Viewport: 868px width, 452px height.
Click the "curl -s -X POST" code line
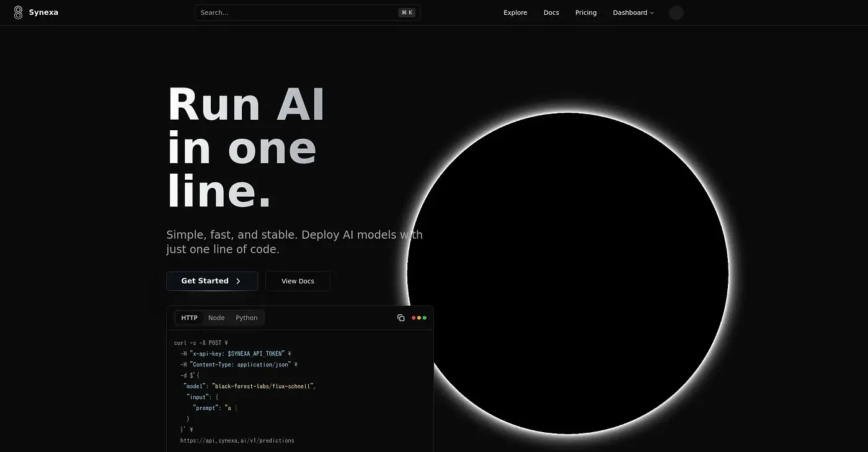coord(201,343)
